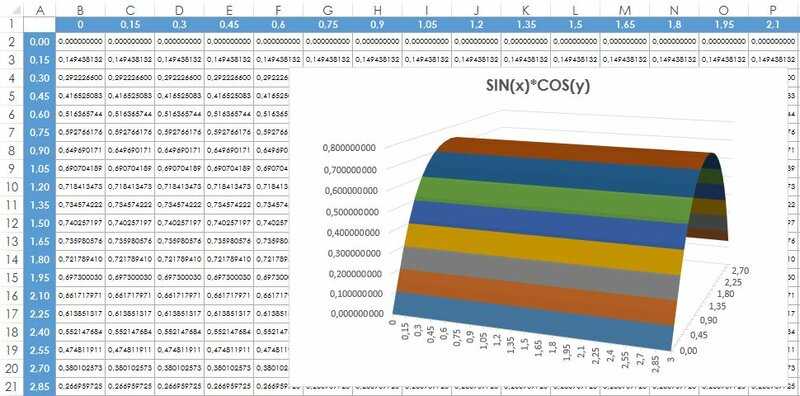Image resolution: width=800 pixels, height=396 pixels.
Task: Select cell B7 with value 0,592766176
Action: click(x=81, y=132)
